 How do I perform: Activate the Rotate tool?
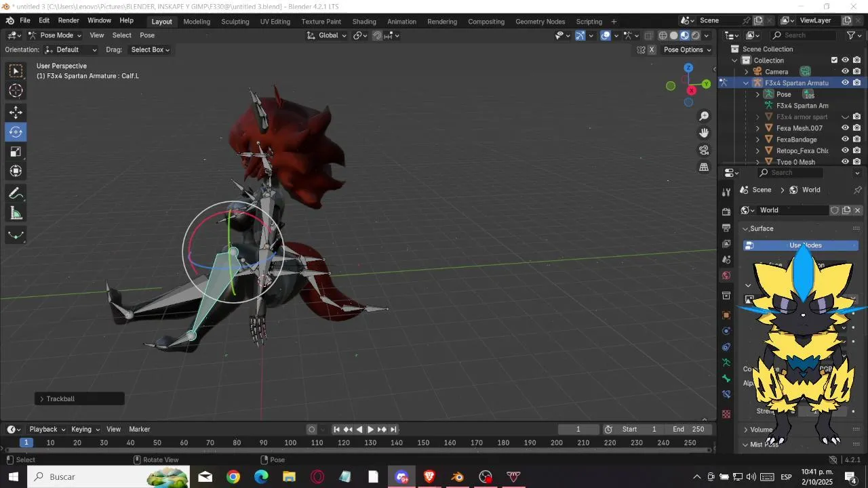pyautogui.click(x=16, y=132)
